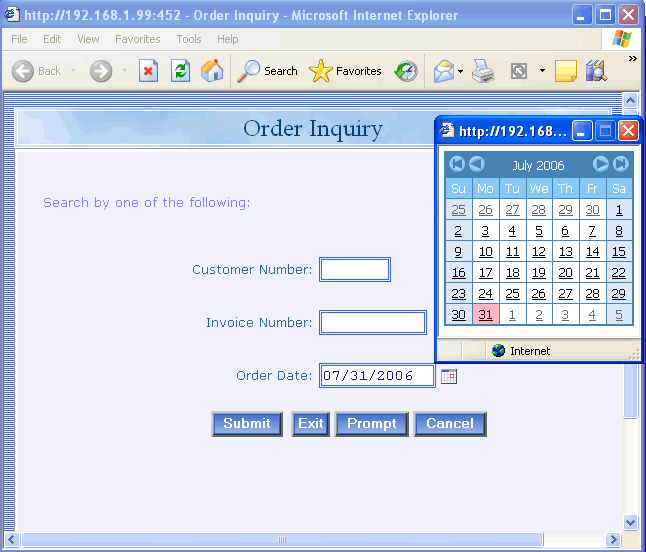Click the Forward arrow toolbar button
The width and height of the screenshot is (646, 552).
pyautogui.click(x=101, y=71)
